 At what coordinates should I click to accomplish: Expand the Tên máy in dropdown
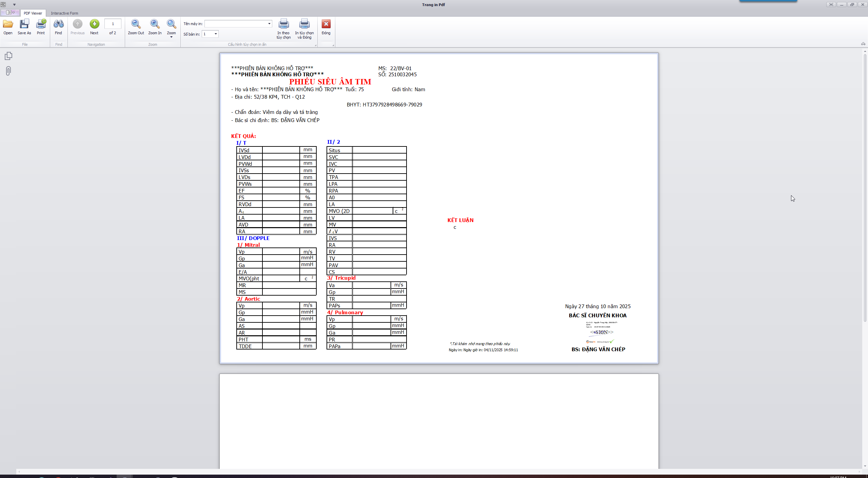tap(269, 24)
